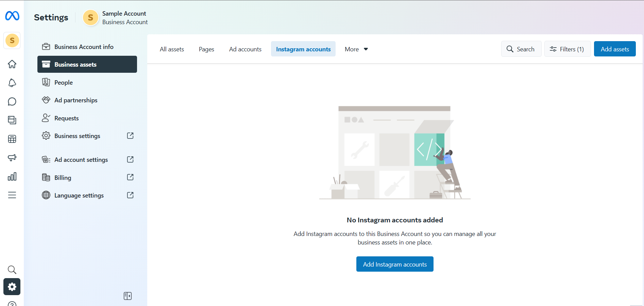
Task: Click the Language settings globe icon
Action: point(46,195)
